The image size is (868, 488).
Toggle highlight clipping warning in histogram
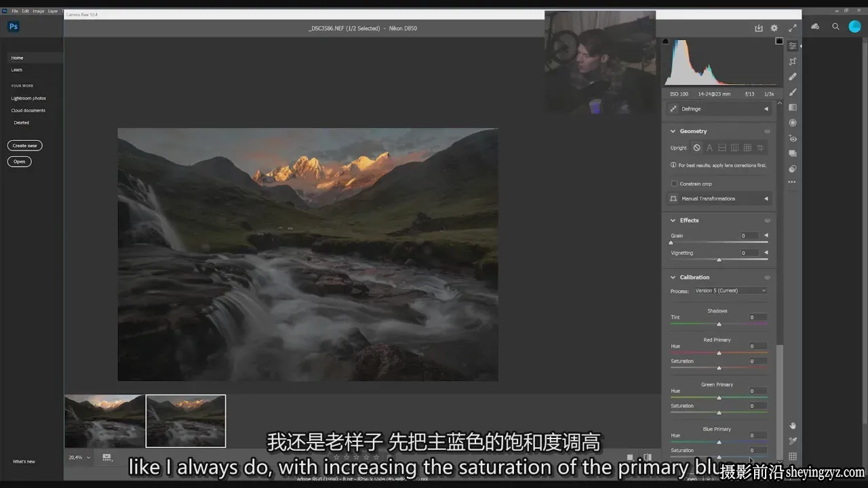pos(779,41)
